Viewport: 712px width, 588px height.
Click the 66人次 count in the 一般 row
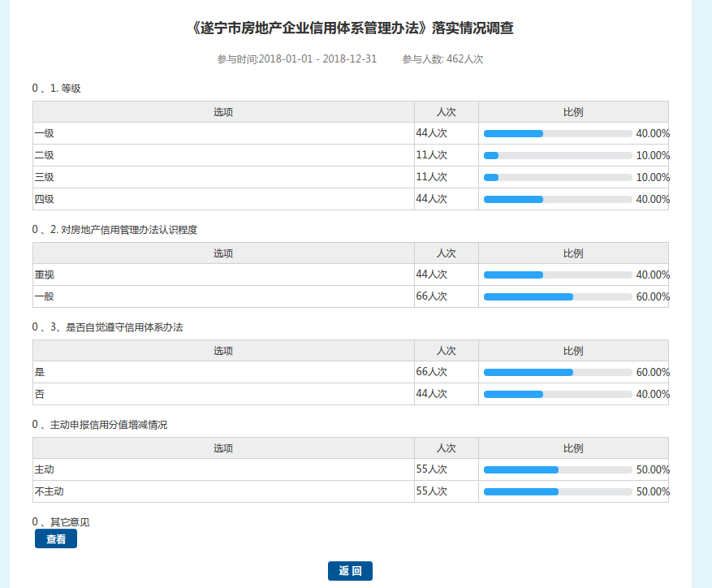[432, 297]
